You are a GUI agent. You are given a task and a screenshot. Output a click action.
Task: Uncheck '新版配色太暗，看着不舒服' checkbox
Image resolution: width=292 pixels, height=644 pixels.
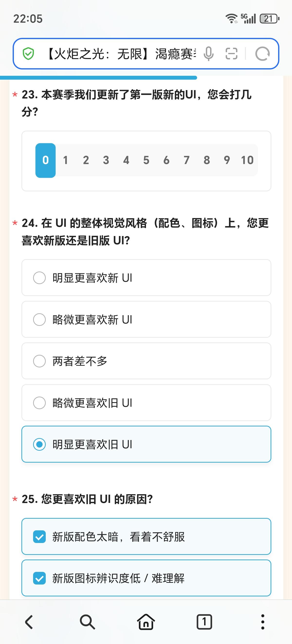39,537
